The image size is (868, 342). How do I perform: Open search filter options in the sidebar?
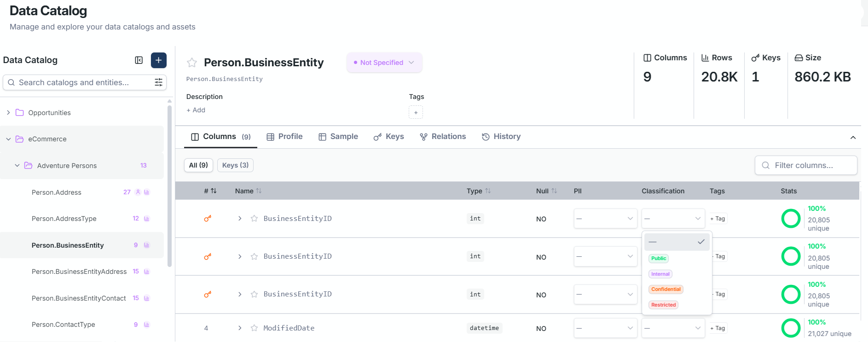pos(158,82)
